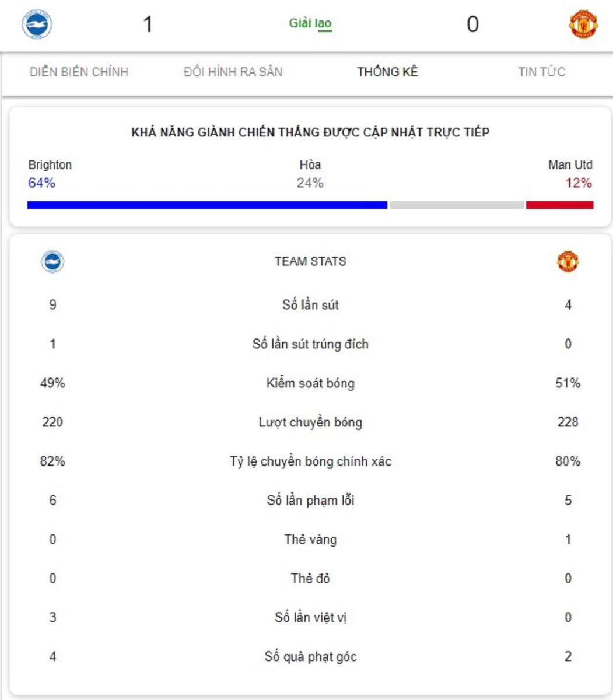Click the gray draw probability bar segment
Image resolution: width=613 pixels, height=700 pixels.
(x=457, y=205)
